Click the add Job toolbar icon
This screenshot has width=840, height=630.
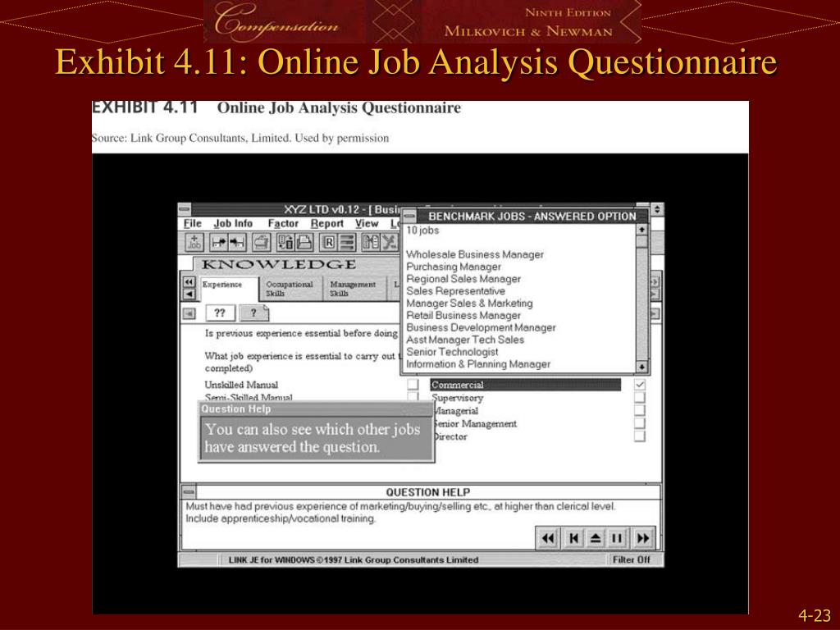pos(194,243)
